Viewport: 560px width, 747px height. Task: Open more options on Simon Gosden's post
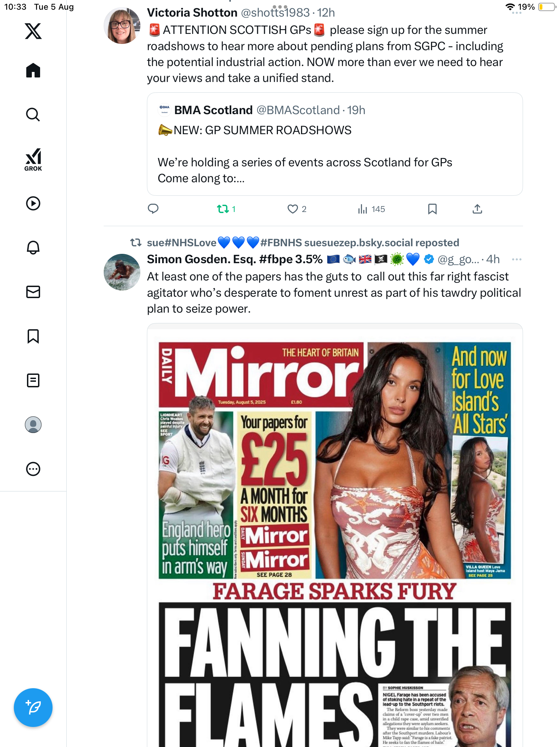516,259
